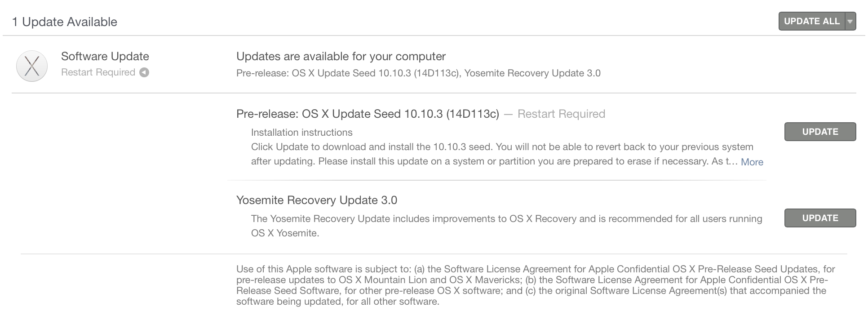
Task: Click the OS X Software Update icon
Action: 32,66
